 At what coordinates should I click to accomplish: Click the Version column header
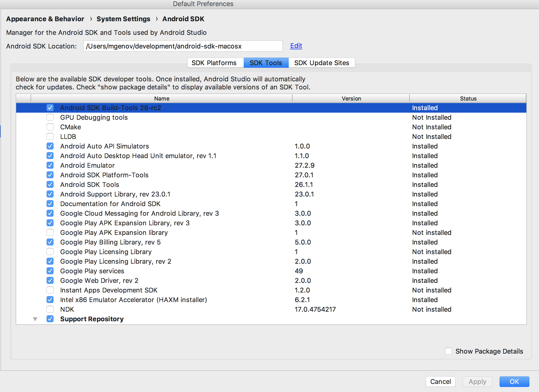pyautogui.click(x=351, y=99)
